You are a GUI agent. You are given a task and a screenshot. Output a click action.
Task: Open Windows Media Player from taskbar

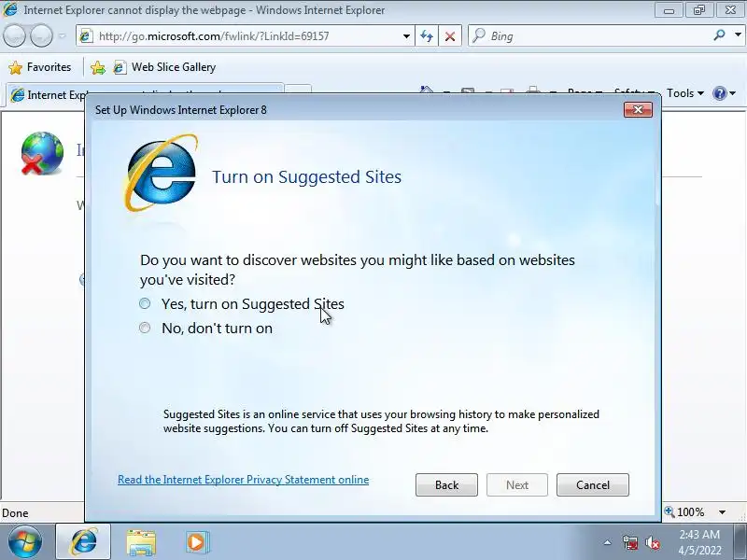(197, 542)
